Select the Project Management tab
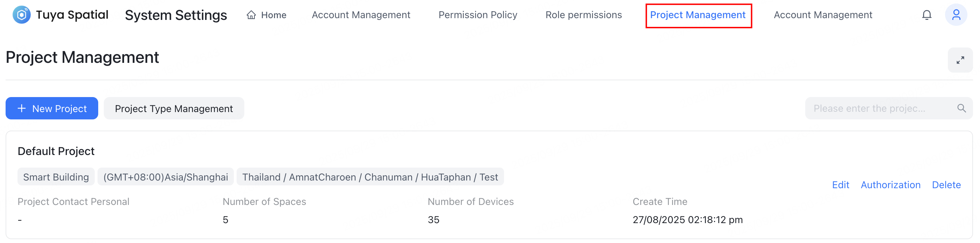Image resolution: width=980 pixels, height=243 pixels. [697, 15]
